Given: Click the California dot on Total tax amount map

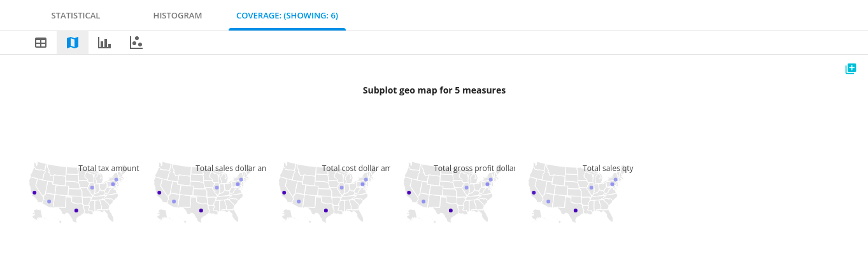Looking at the screenshot, I should coord(34,193).
